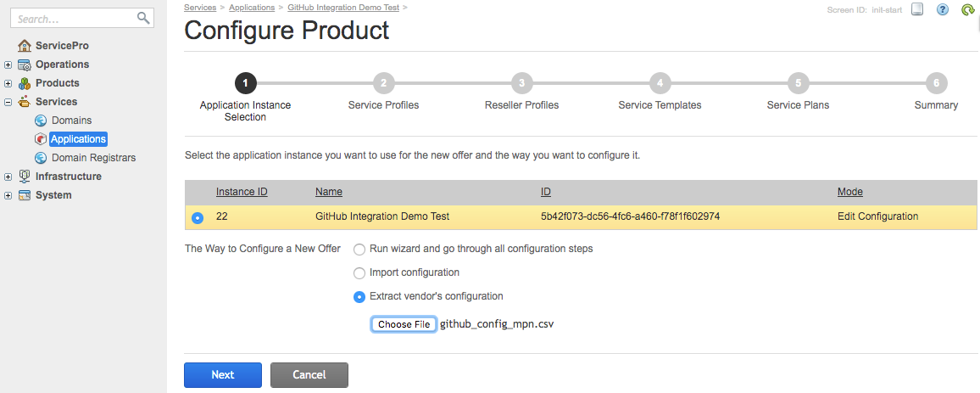Collapse the Services tree node

(8, 102)
